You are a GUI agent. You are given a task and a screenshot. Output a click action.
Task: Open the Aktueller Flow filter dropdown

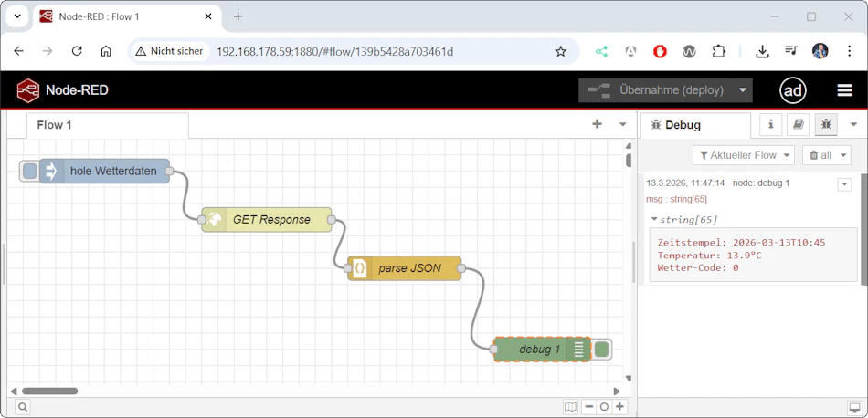click(743, 155)
